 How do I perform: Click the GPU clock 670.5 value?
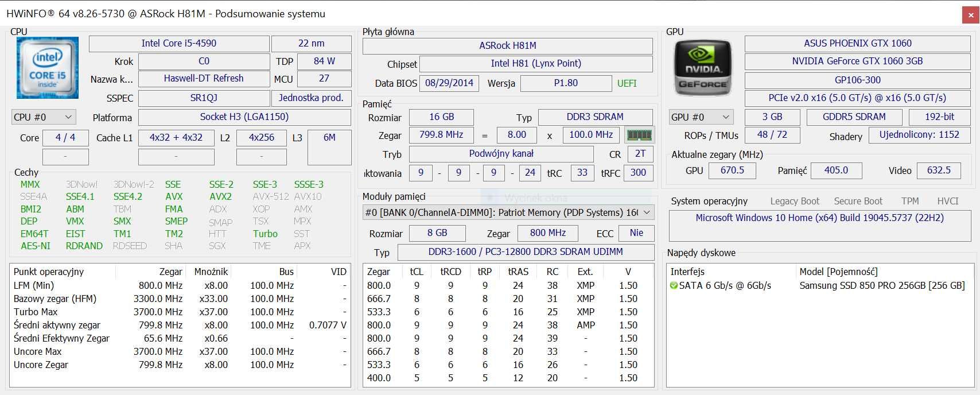coord(732,171)
